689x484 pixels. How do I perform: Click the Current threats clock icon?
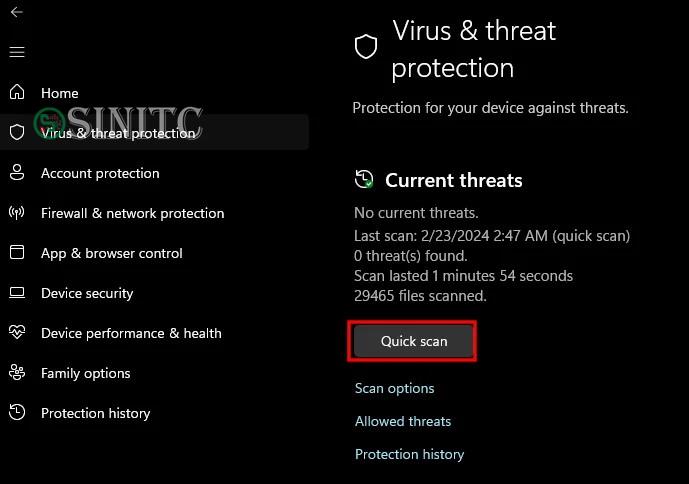(x=364, y=179)
